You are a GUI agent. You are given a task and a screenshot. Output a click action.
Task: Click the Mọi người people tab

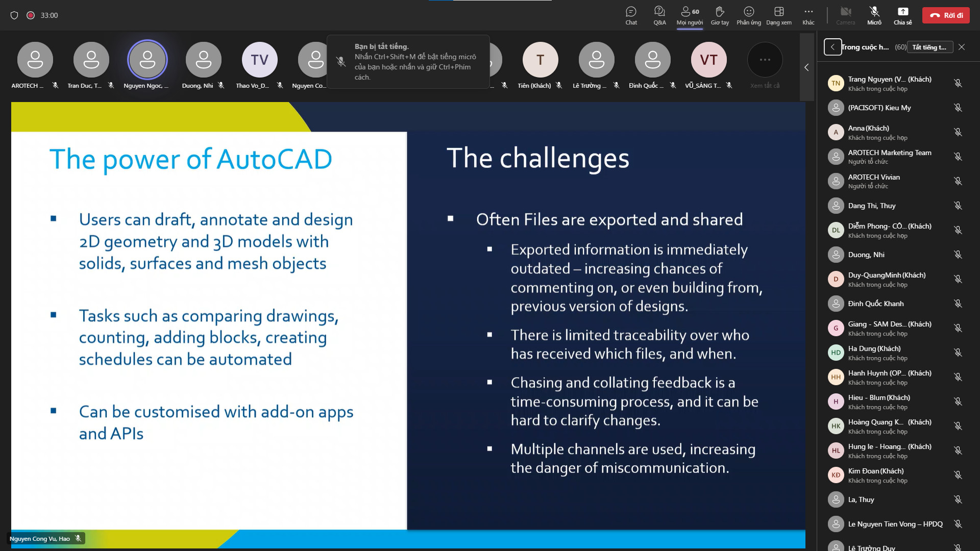[x=690, y=15]
